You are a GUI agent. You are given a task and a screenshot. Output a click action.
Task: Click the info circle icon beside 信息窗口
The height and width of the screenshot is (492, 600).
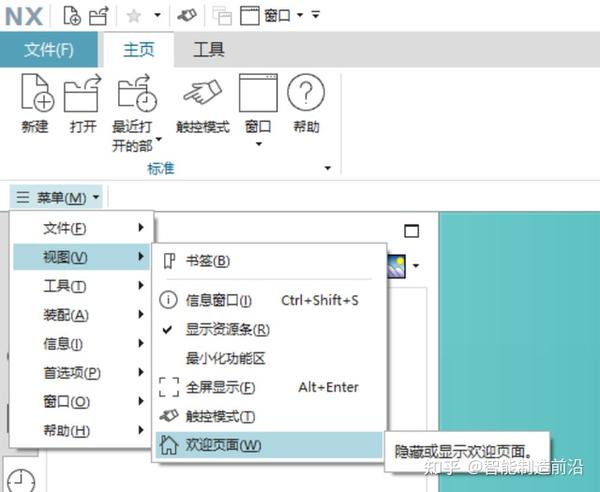(x=168, y=300)
